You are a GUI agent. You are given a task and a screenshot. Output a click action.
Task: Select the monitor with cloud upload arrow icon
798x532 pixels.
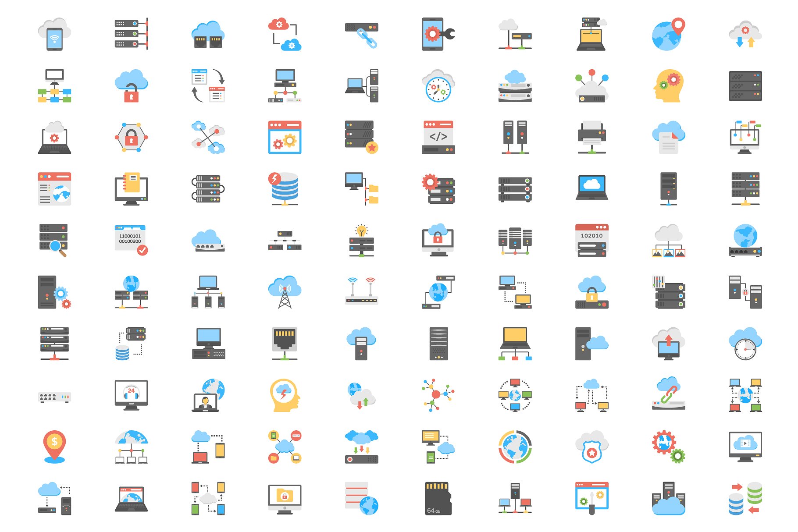668,344
